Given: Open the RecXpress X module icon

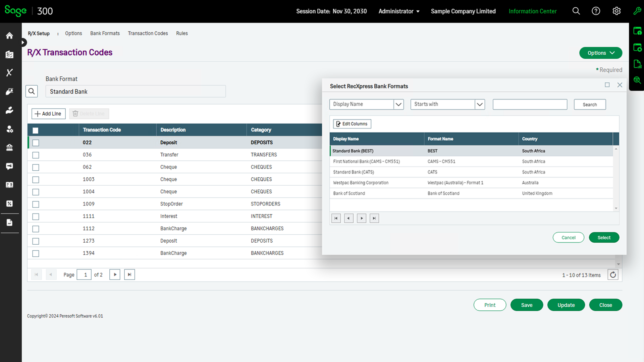Looking at the screenshot, I should (9, 73).
